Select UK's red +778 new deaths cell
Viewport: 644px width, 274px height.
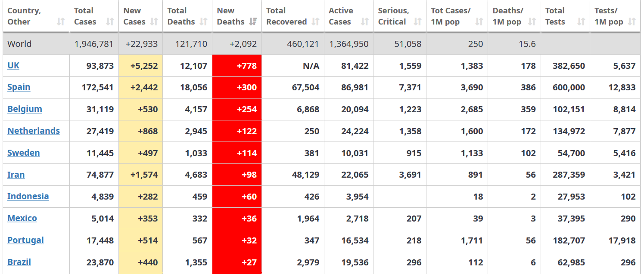[x=237, y=66]
